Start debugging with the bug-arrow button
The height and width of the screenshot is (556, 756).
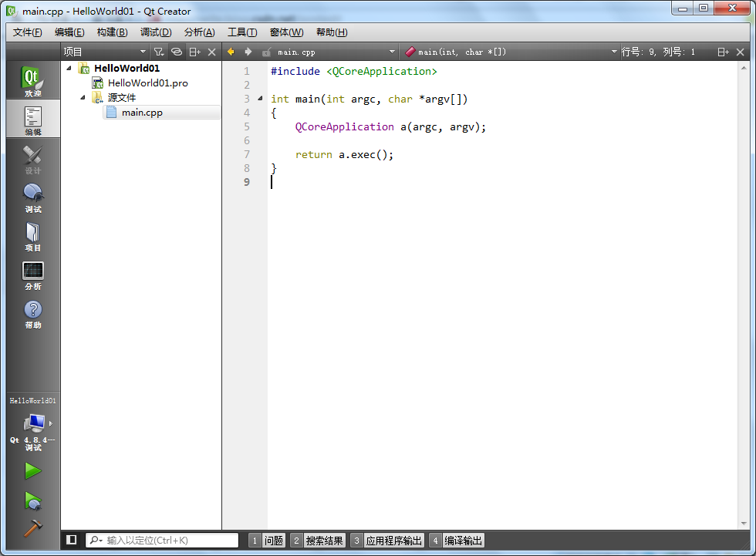(32, 500)
